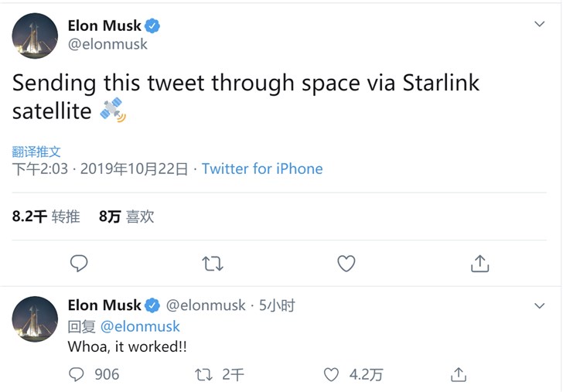View the 8.2千 转推 retweets list
The width and height of the screenshot is (563, 392).
[x=46, y=216]
